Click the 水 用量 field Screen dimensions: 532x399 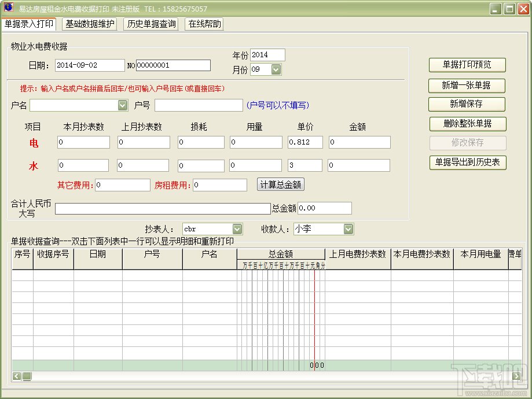[x=255, y=165]
